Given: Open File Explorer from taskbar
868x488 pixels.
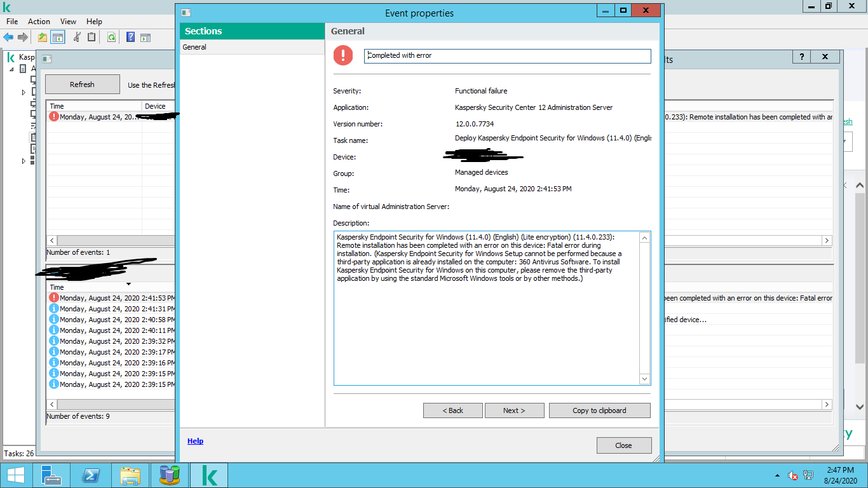Looking at the screenshot, I should pos(130,475).
